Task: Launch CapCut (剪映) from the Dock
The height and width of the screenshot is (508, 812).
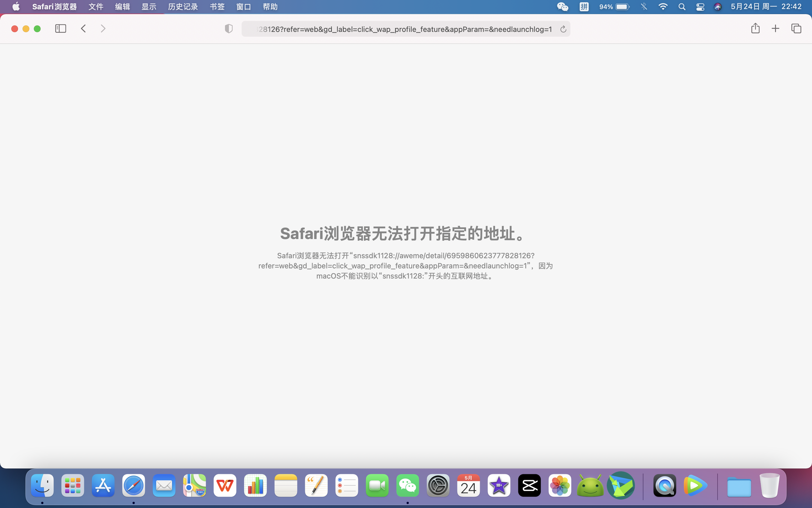Action: click(529, 485)
